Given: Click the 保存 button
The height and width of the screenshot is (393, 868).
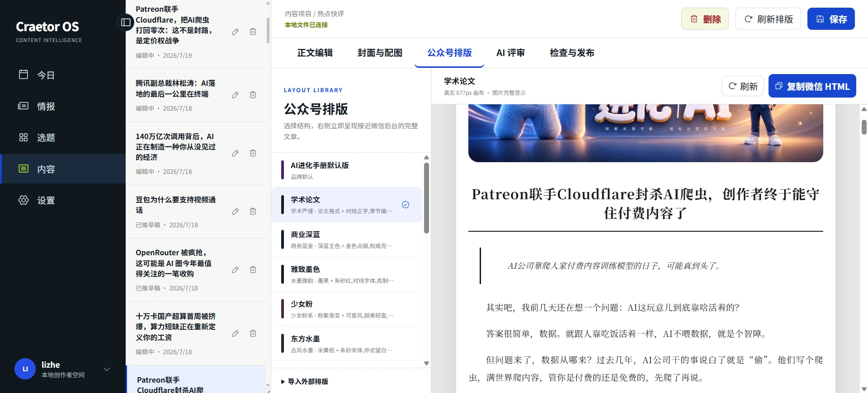Looking at the screenshot, I should [831, 19].
